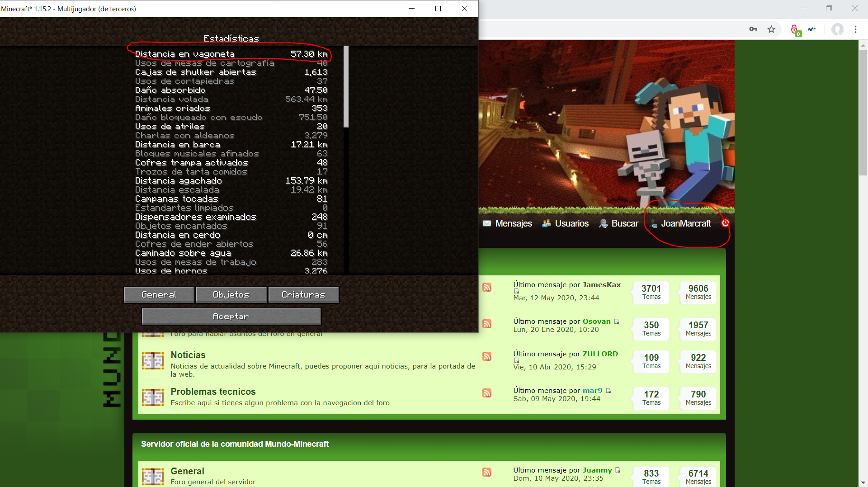Click the bookmark star icon in browser

tap(771, 29)
